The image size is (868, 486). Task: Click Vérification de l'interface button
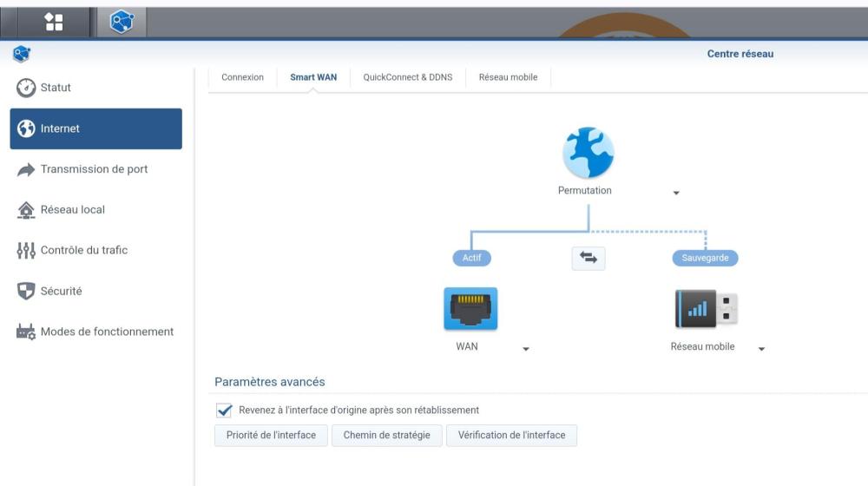[511, 435]
